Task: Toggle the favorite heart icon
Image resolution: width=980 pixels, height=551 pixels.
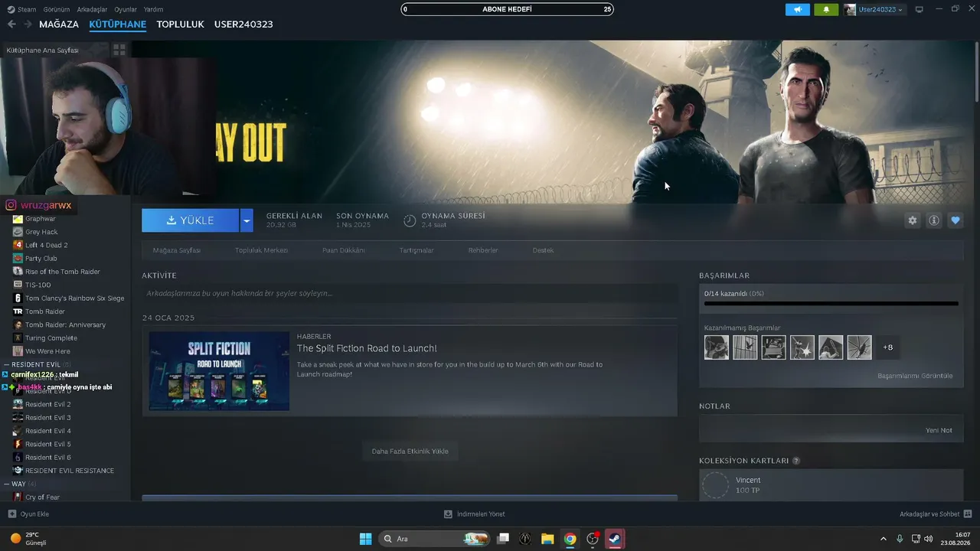Action: point(955,220)
